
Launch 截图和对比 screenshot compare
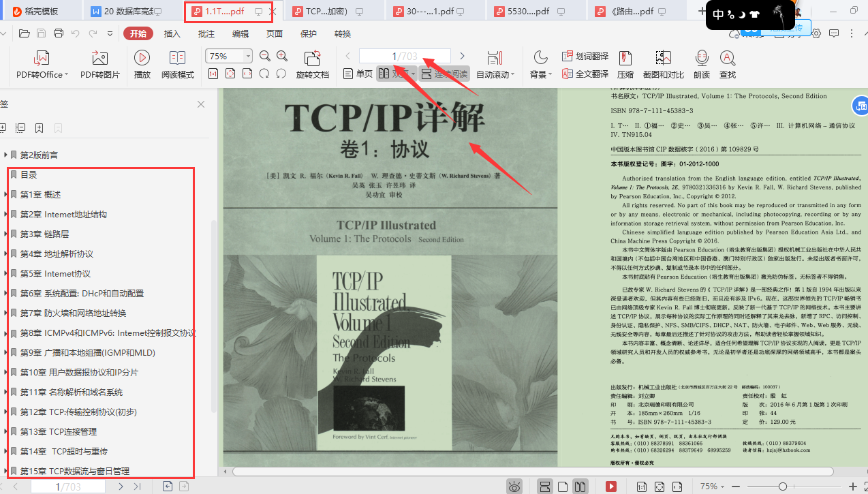(x=663, y=65)
